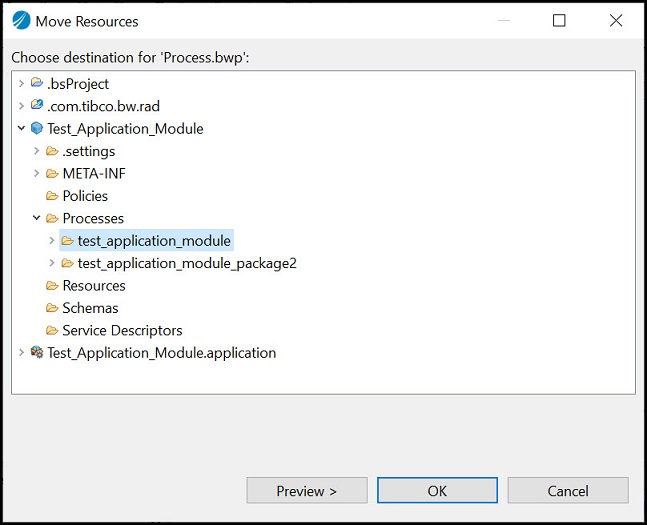Click the .com.tibco.bw.rad project icon
The image size is (647, 525).
(x=37, y=105)
